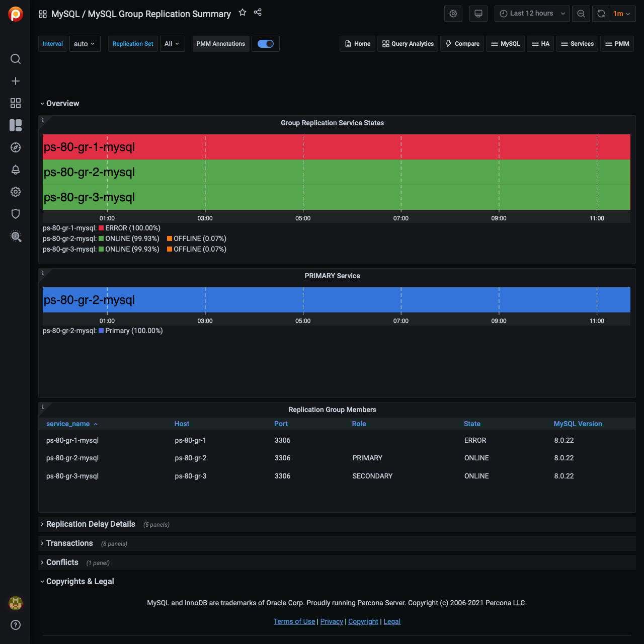The width and height of the screenshot is (644, 644).
Task: Open alerting bell in sidebar
Action: point(16,170)
